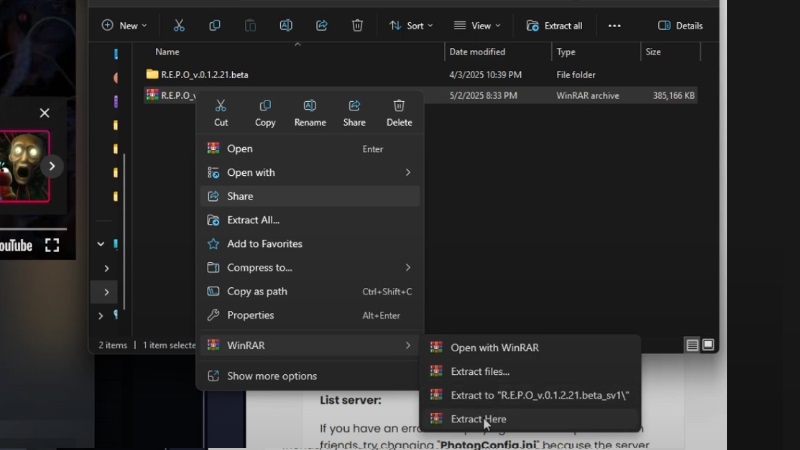Screen dimensions: 800x450
Task: Sort by the Type column header
Action: tap(566, 52)
